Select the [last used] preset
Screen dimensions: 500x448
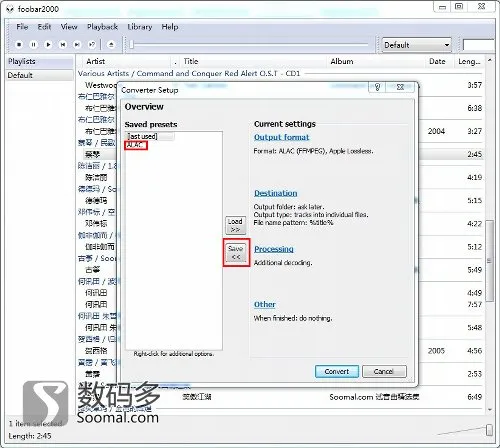click(x=142, y=136)
